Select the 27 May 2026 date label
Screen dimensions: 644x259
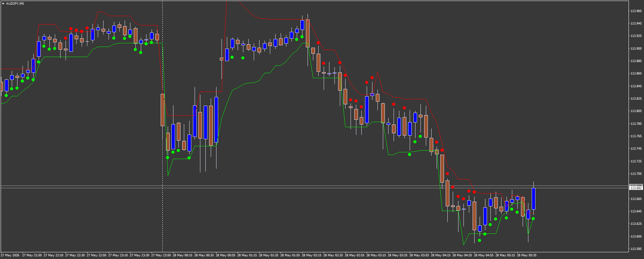10,255
